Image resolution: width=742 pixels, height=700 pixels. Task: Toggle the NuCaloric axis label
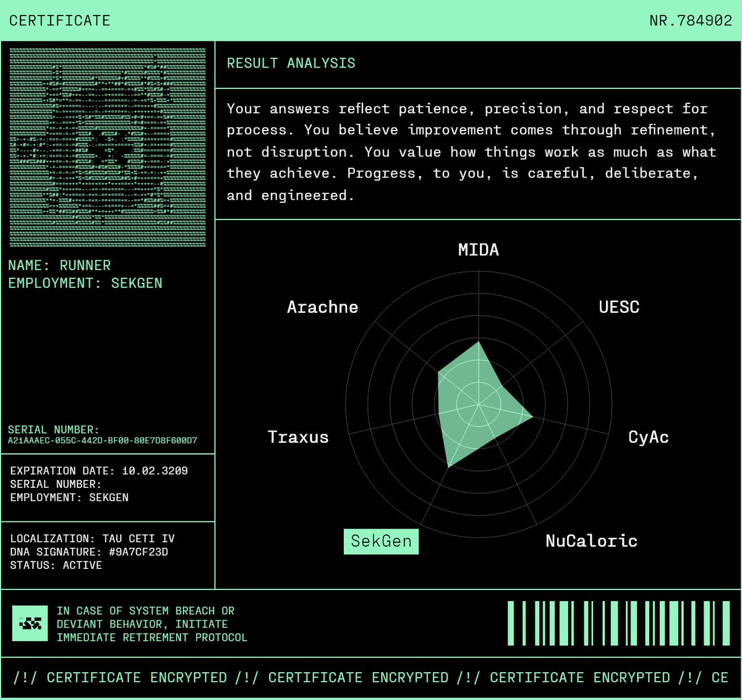pos(591,541)
